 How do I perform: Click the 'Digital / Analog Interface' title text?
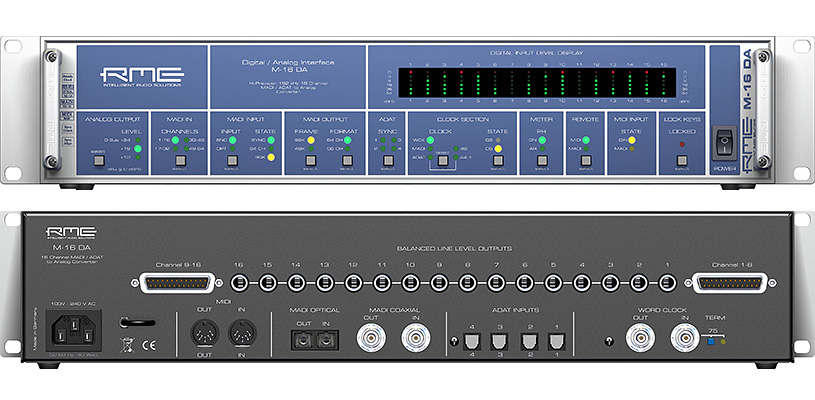tap(288, 62)
